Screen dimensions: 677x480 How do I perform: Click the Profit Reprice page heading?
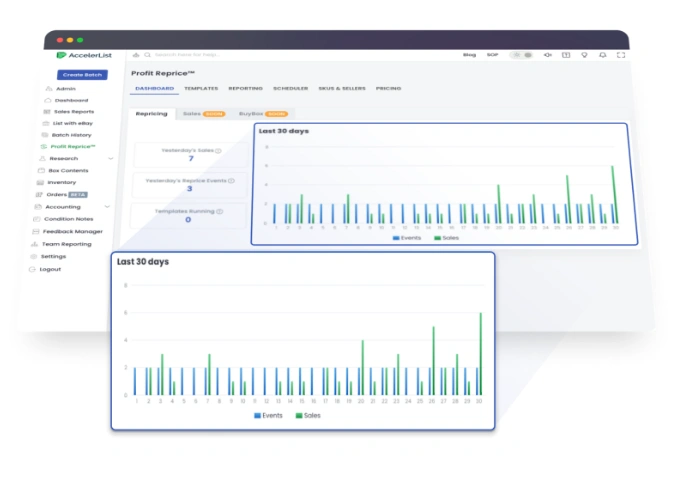point(163,73)
